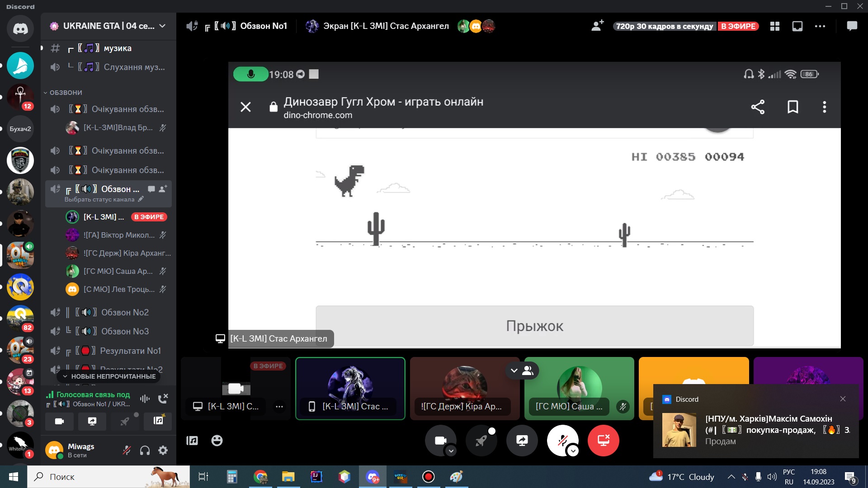Screen dimensions: 868x488
Task: Collapse the ОБЗВОНИ channel category
Action: point(63,93)
